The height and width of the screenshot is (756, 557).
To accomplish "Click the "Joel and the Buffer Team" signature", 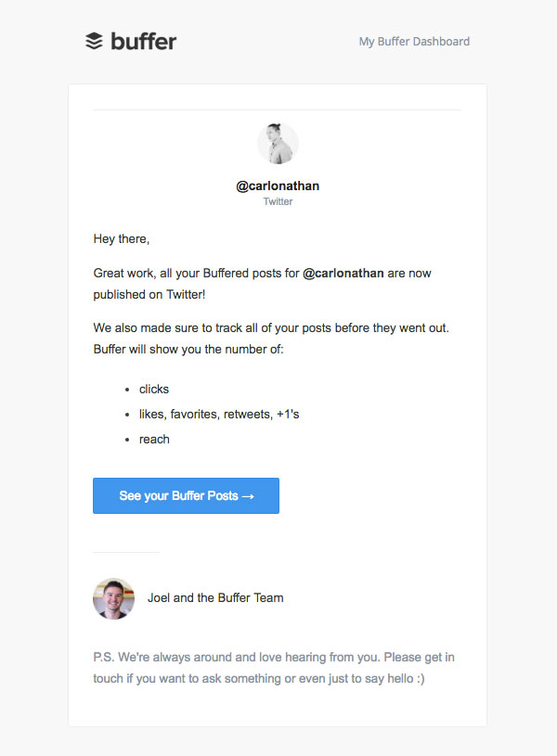I will (x=215, y=598).
